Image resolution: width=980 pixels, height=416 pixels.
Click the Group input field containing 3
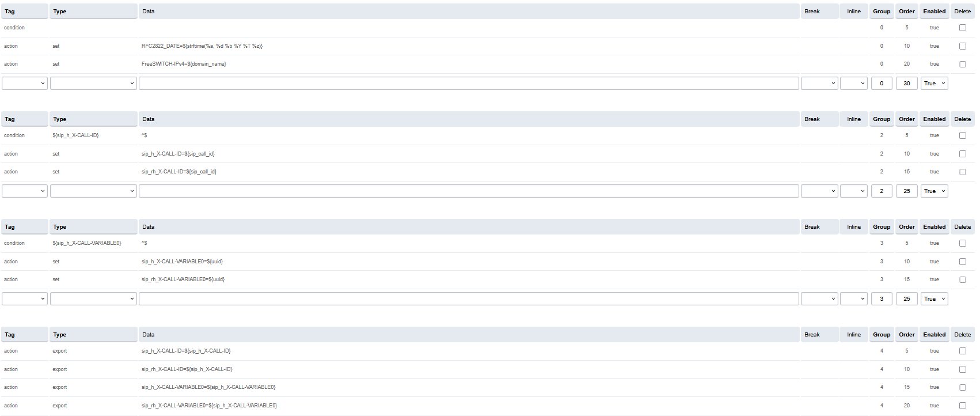881,298
